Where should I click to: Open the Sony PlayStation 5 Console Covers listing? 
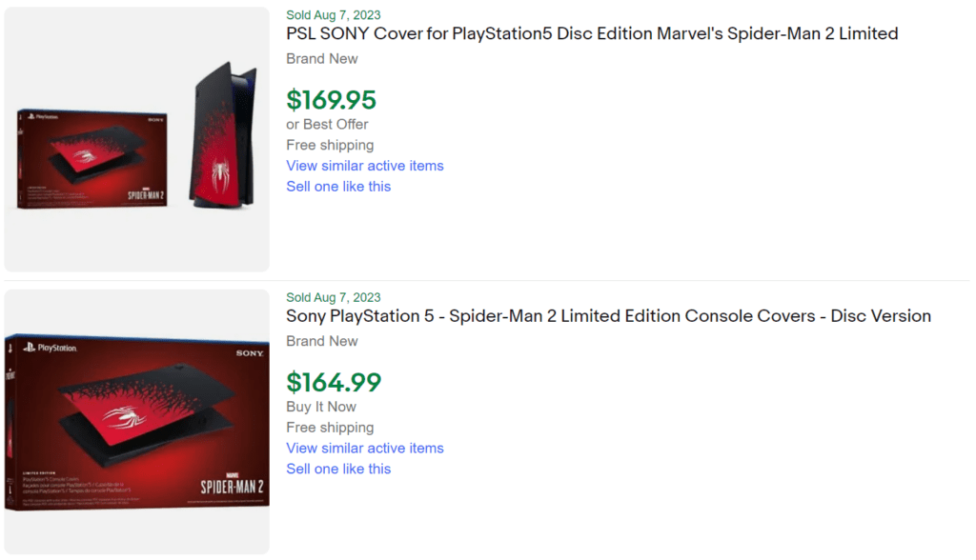pos(608,316)
